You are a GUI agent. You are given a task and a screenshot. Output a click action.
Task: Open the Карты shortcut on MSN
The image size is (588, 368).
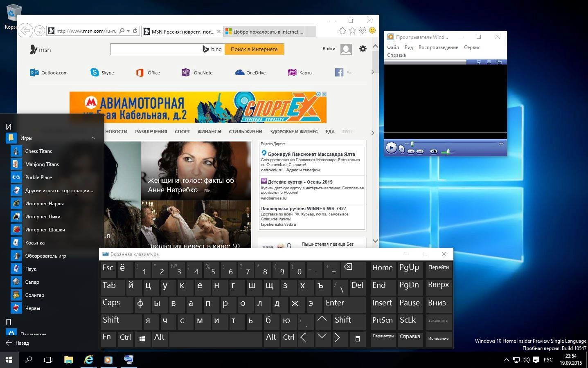click(300, 72)
